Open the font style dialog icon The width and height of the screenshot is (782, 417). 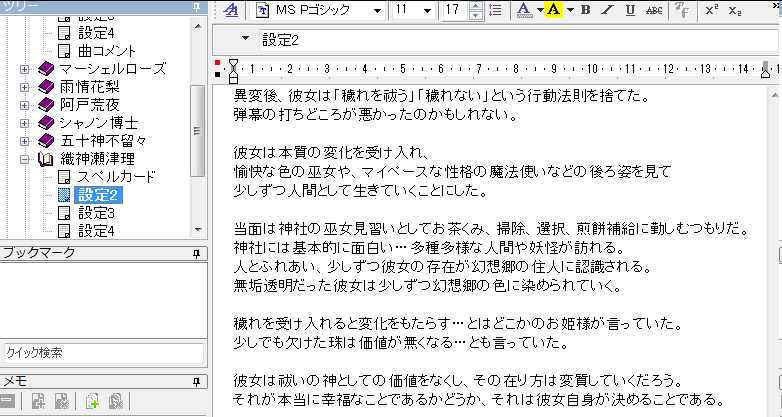[230, 10]
